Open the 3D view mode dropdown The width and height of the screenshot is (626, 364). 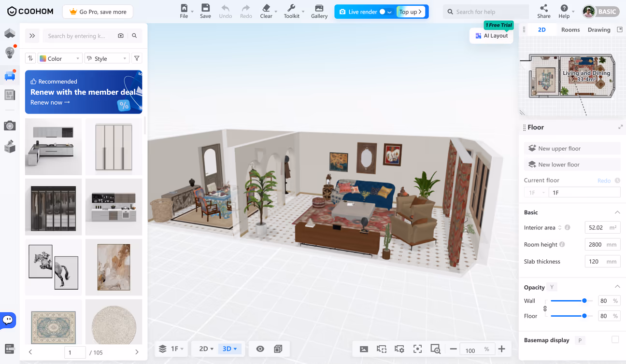(x=229, y=349)
